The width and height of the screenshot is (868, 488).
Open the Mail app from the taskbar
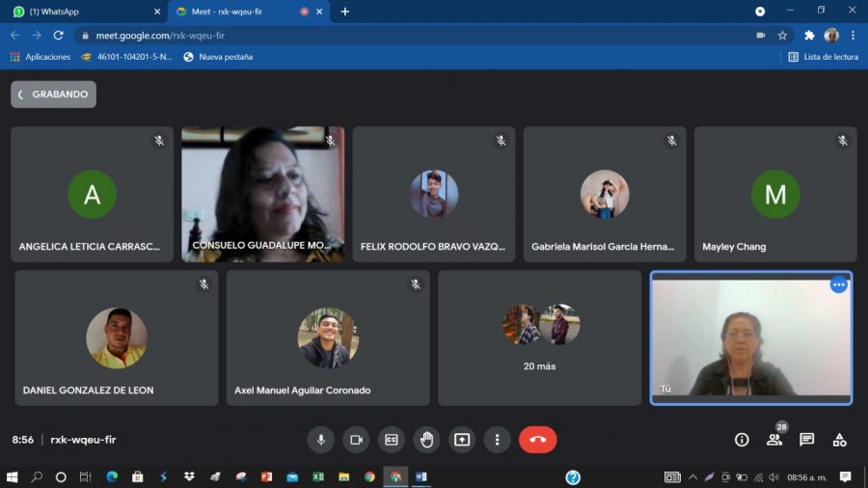pos(292,477)
